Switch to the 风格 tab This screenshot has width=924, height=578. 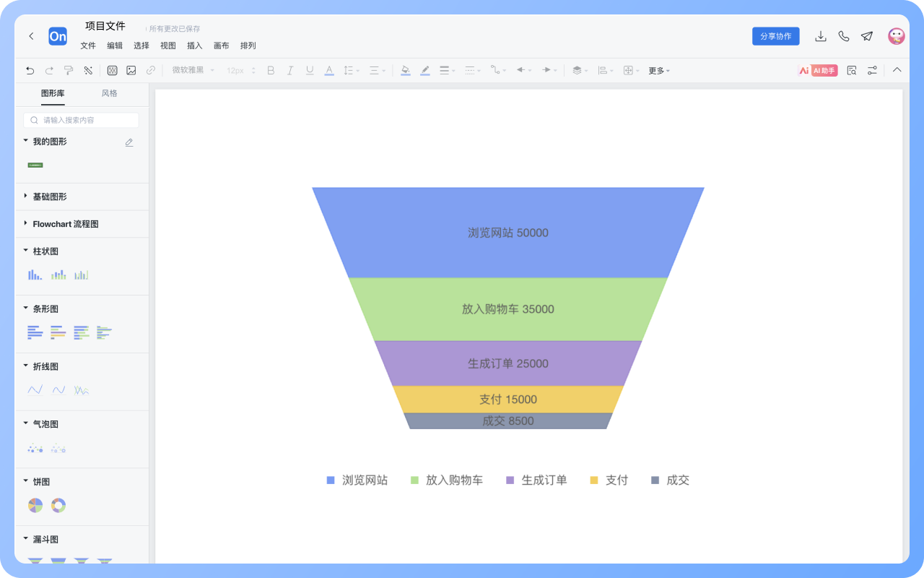click(x=109, y=93)
